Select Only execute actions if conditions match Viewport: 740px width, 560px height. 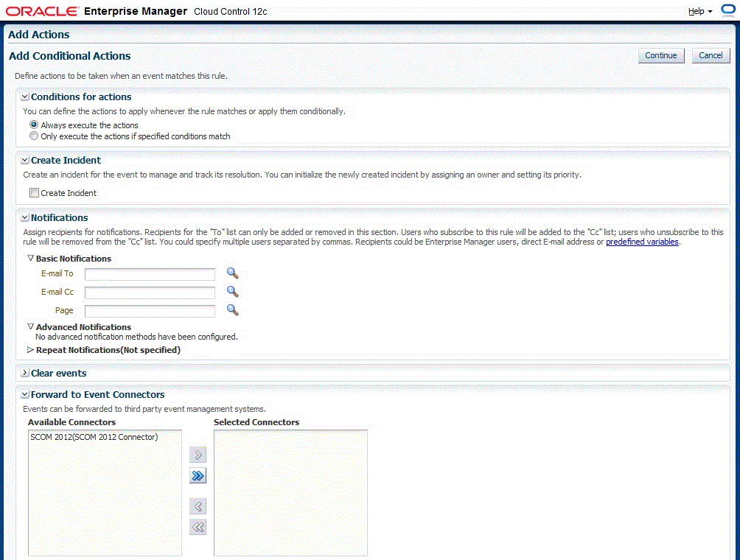[x=33, y=136]
